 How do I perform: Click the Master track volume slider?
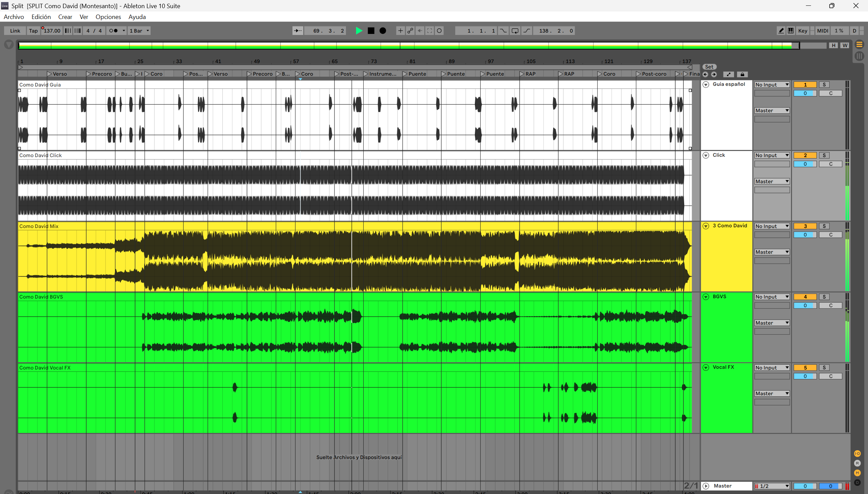point(805,486)
